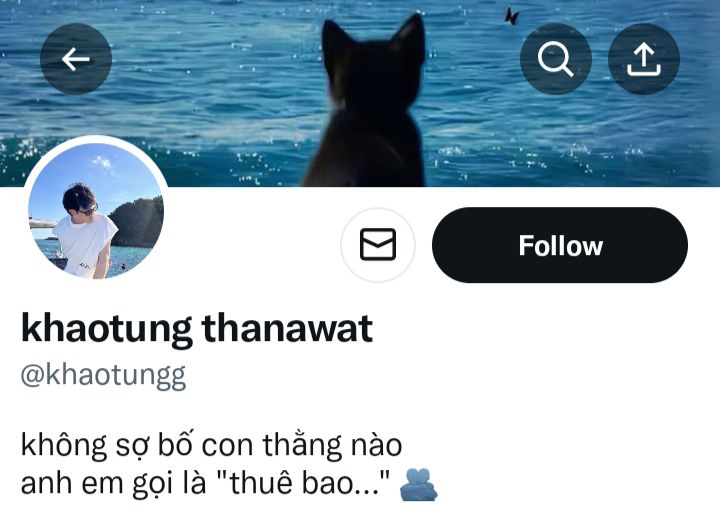Viewport: 720px width, 517px height.
Task: Select the hugging people emoji in bio
Action: pyautogui.click(x=418, y=484)
